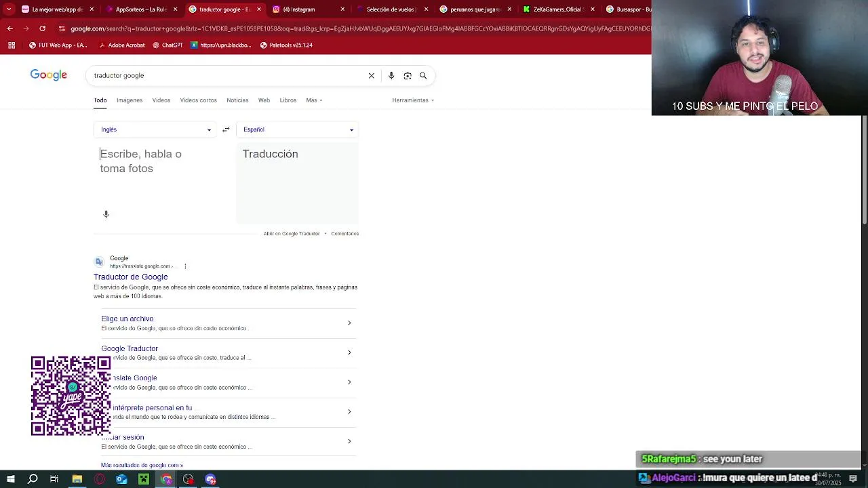Open the upn.blackboard bookmark
This screenshot has height=488, width=868.
tap(221, 45)
